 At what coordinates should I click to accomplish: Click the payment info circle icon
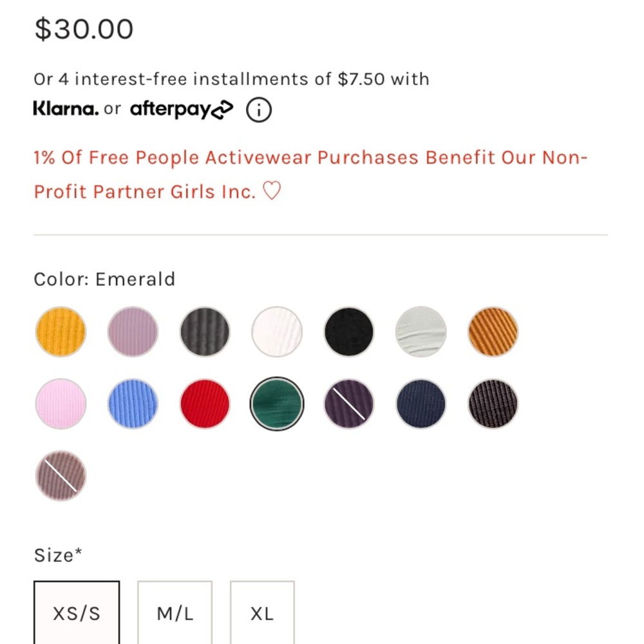259,110
